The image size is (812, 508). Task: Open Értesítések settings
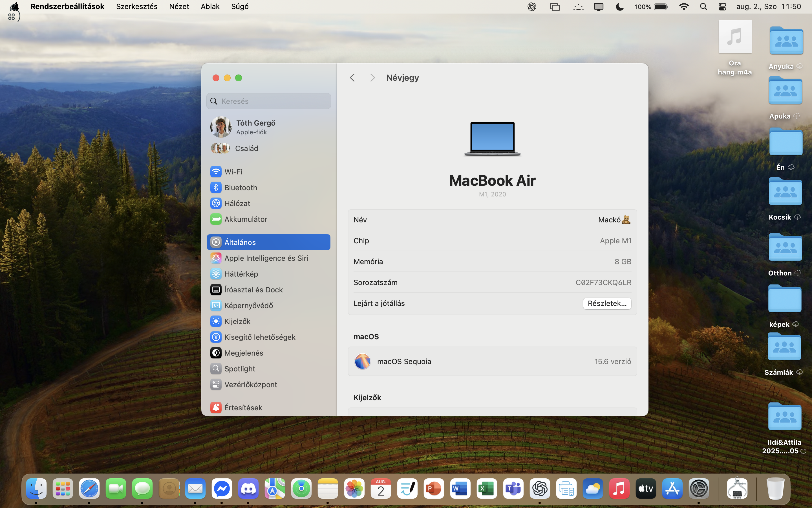coord(268,408)
